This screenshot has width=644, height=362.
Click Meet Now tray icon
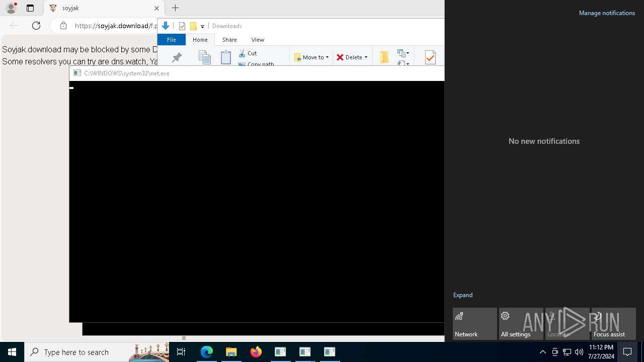click(x=555, y=352)
